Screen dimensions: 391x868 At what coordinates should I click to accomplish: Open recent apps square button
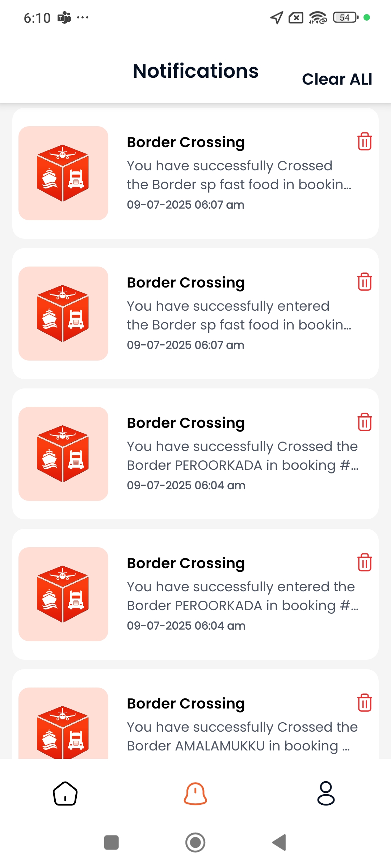112,842
